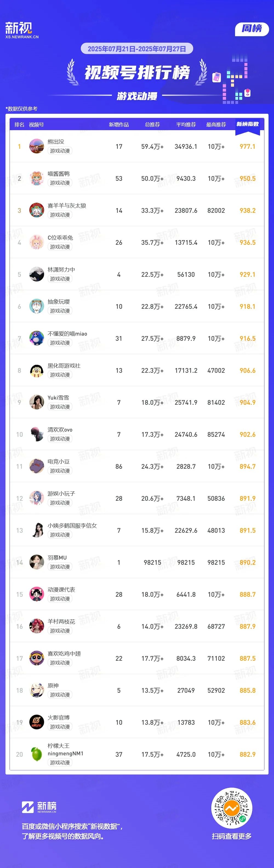Open the 黑化哥游戏社 avatar
This screenshot has width=274, height=868.
tap(36, 370)
